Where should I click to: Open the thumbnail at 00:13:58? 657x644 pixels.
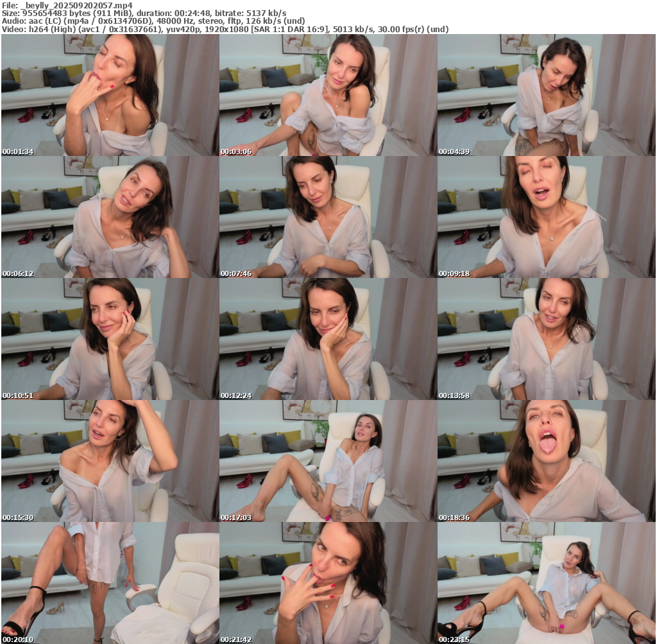click(x=547, y=339)
